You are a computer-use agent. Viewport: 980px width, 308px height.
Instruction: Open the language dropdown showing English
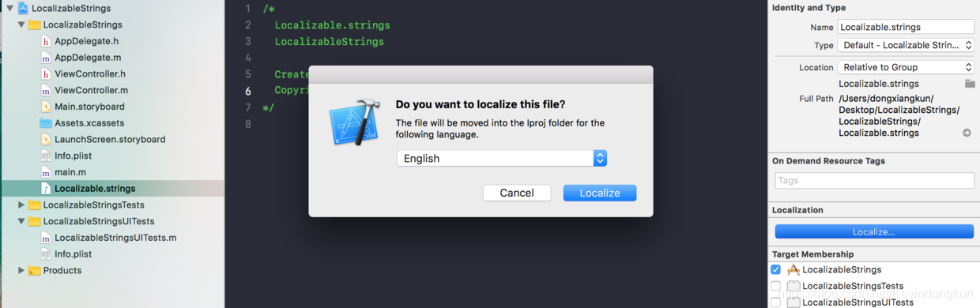pos(502,158)
